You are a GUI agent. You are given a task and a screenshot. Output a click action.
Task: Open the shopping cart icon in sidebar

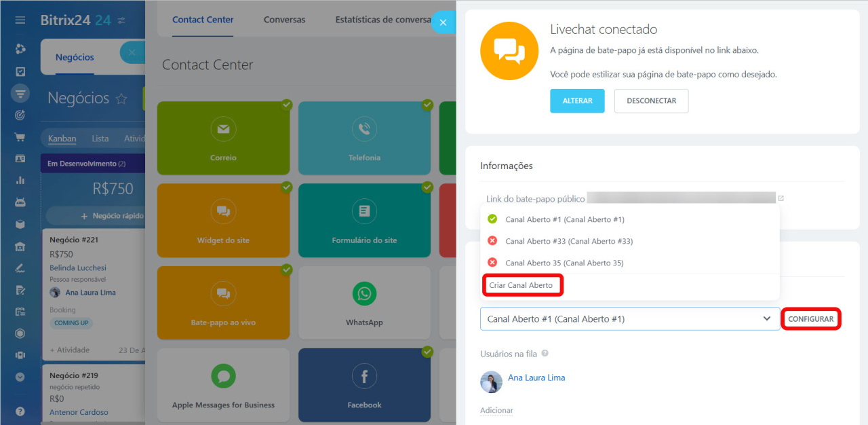(x=20, y=137)
